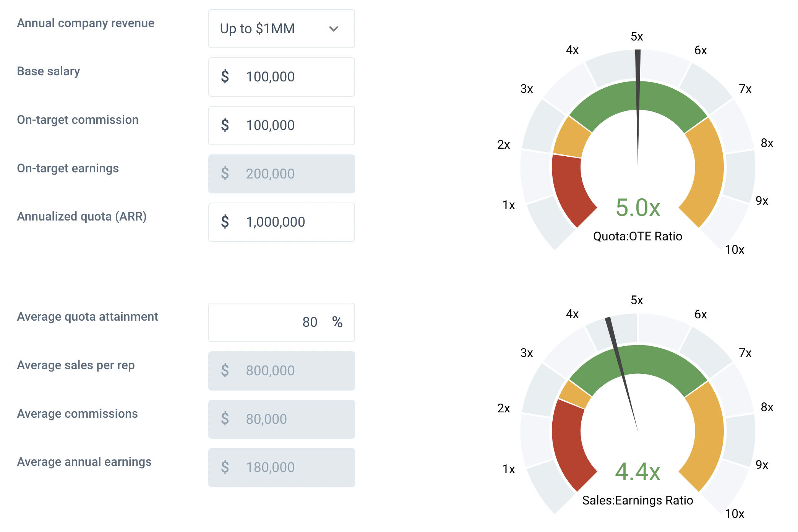The height and width of the screenshot is (532, 798).
Task: Click the percent sign in the quota attainment field
Action: click(x=337, y=322)
